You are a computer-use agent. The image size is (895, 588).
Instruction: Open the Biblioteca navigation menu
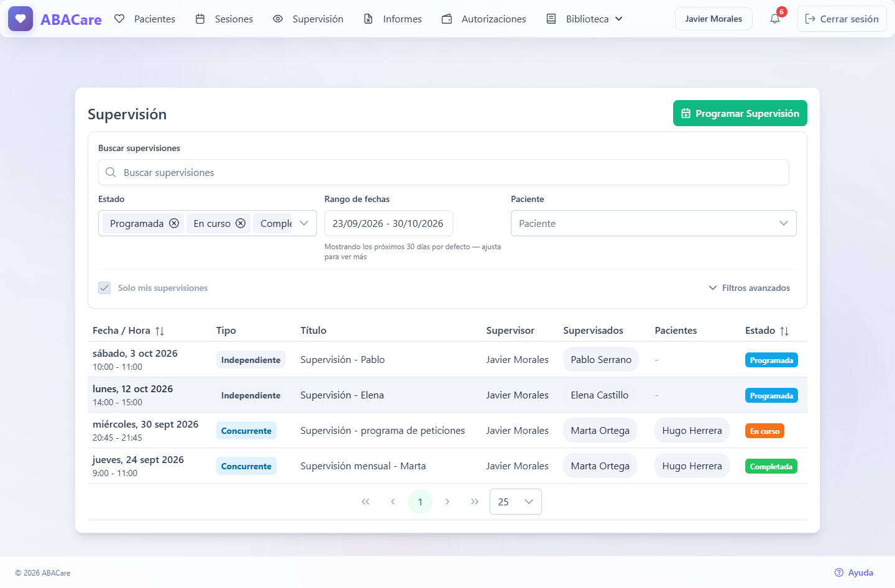pos(584,19)
